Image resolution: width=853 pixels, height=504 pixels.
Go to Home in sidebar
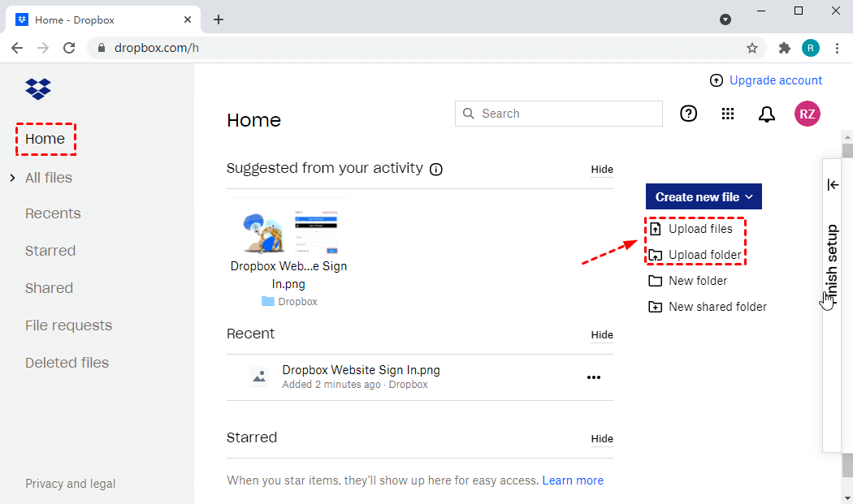pos(45,139)
